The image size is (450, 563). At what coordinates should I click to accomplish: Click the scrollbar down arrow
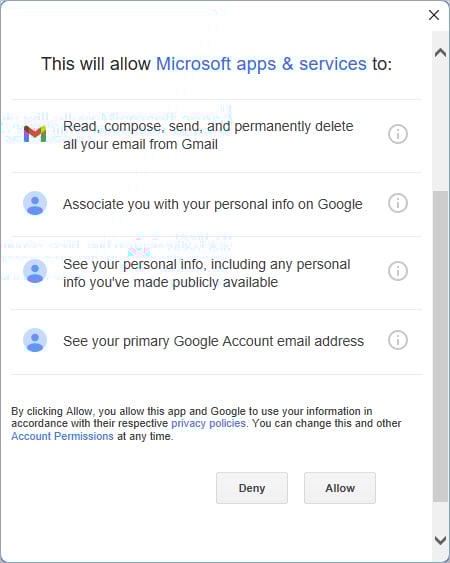[440, 540]
